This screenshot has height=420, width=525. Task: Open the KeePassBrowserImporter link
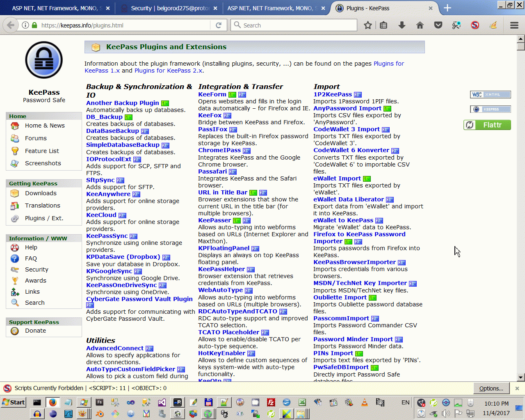tap(354, 262)
